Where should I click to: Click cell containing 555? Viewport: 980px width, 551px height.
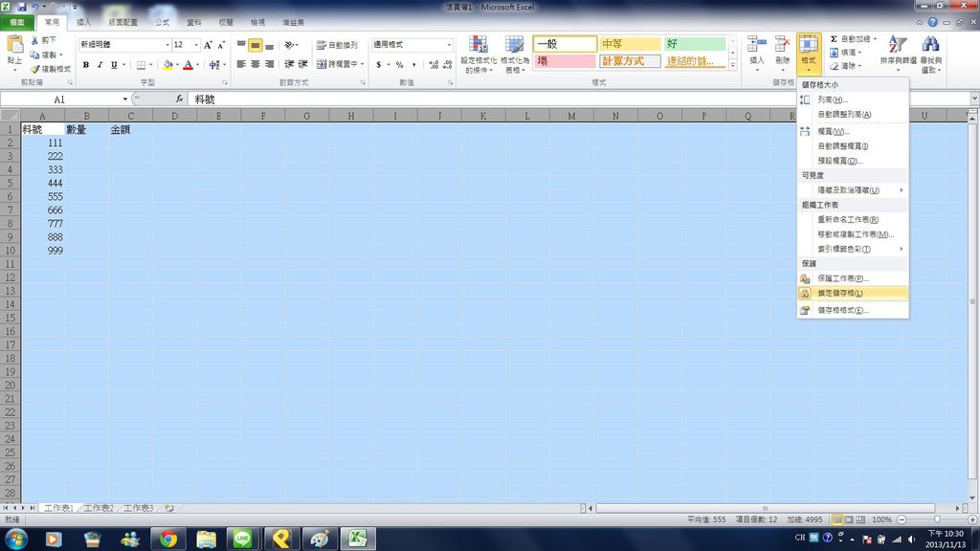tap(42, 197)
